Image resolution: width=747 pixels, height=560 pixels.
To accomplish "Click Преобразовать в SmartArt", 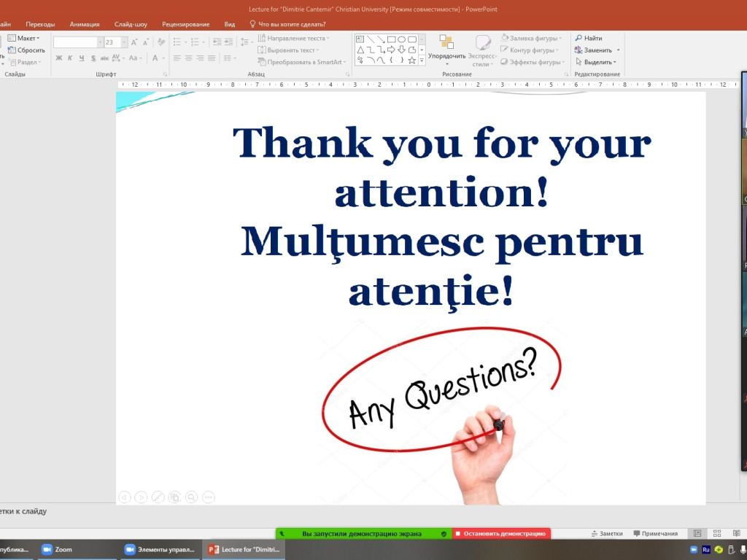I will pyautogui.click(x=302, y=62).
